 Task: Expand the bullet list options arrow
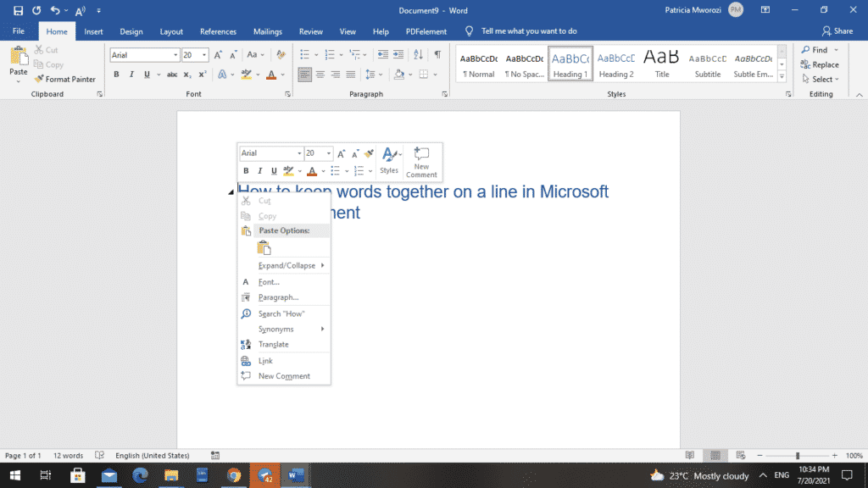(314, 54)
